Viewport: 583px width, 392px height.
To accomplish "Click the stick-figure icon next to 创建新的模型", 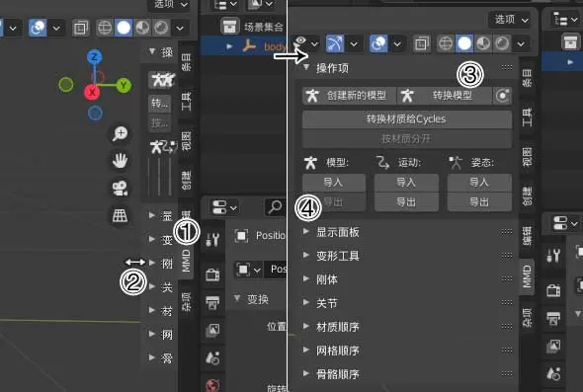I will pos(312,96).
